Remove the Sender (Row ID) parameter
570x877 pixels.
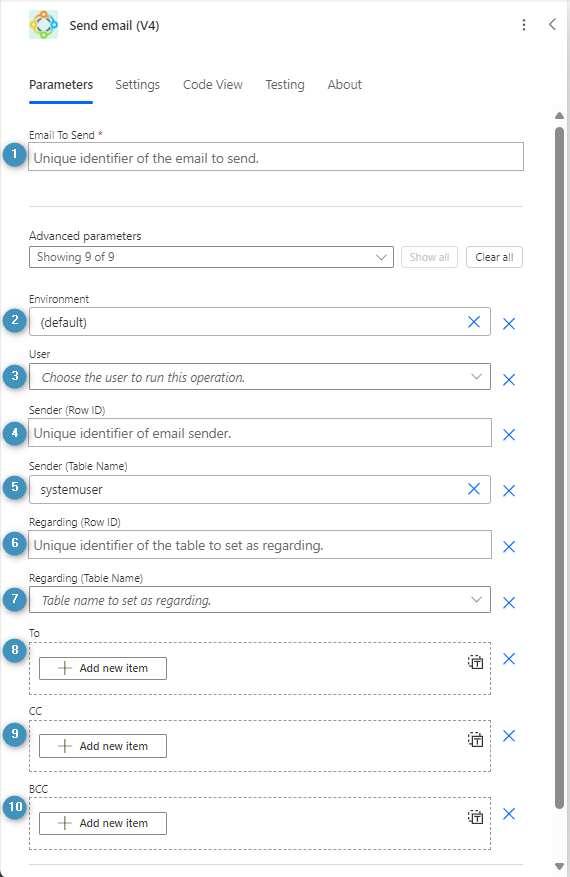tap(509, 435)
